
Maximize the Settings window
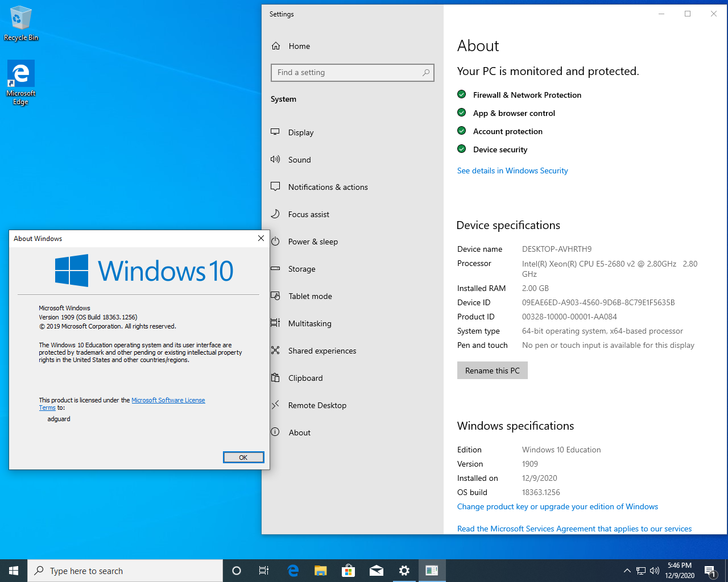(688, 14)
